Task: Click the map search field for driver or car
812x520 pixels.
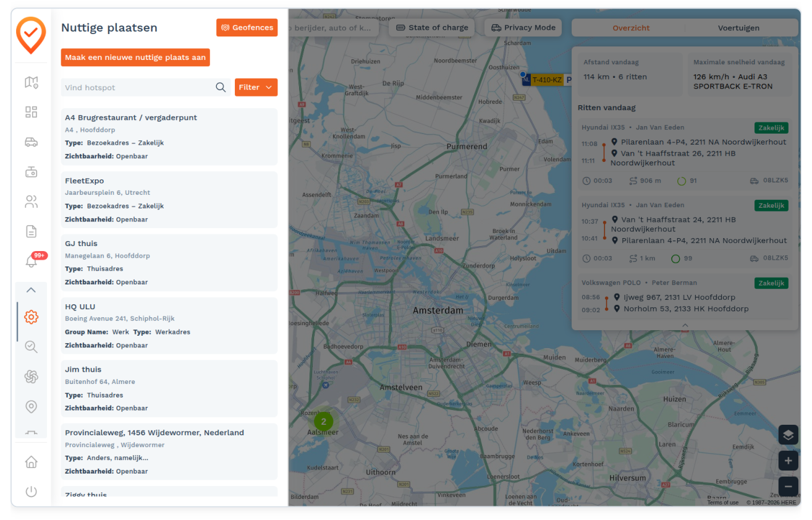Action: (334, 28)
